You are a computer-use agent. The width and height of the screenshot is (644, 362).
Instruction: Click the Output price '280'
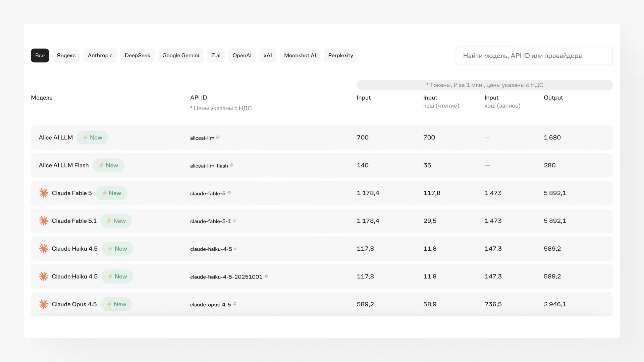[550, 165]
